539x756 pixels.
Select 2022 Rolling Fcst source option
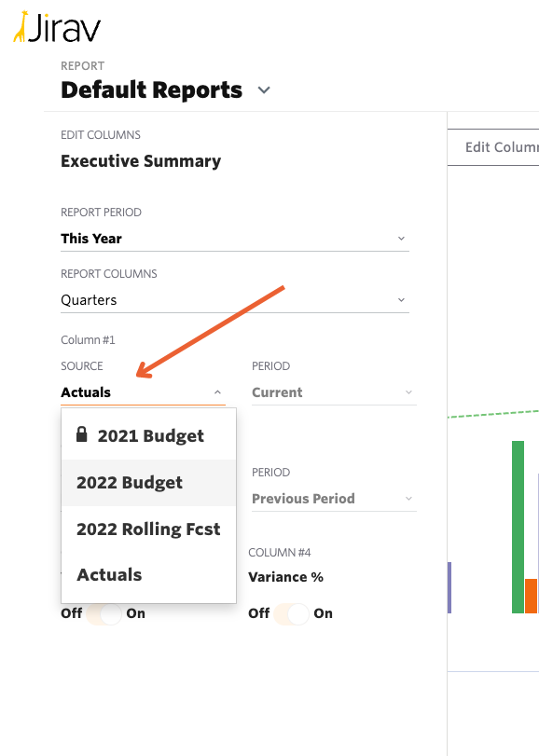[x=146, y=529]
